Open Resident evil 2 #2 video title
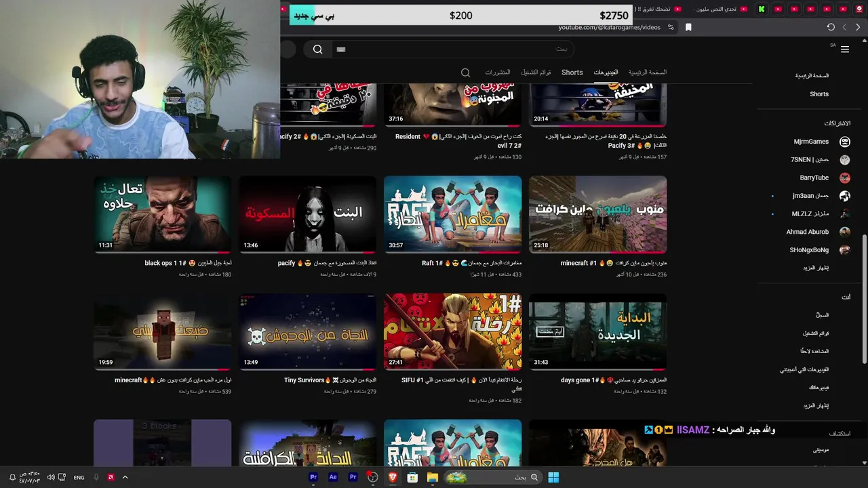This screenshot has height=488, width=868. (x=458, y=141)
